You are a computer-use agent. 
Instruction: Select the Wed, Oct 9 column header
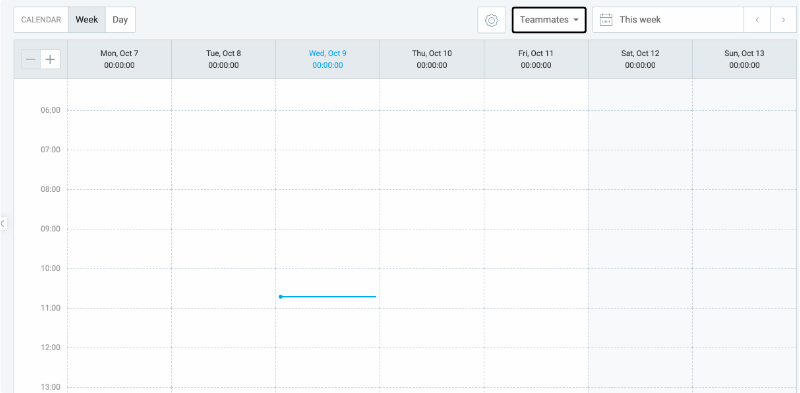click(x=328, y=59)
